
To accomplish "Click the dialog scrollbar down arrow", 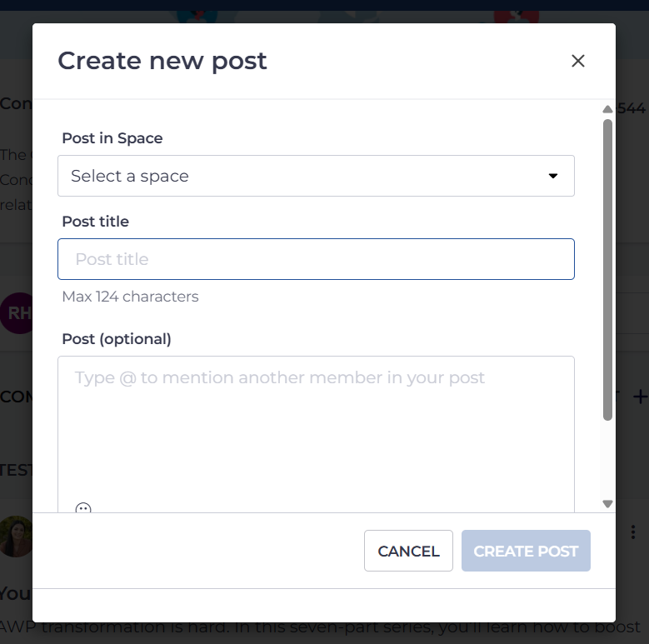I will [607, 504].
